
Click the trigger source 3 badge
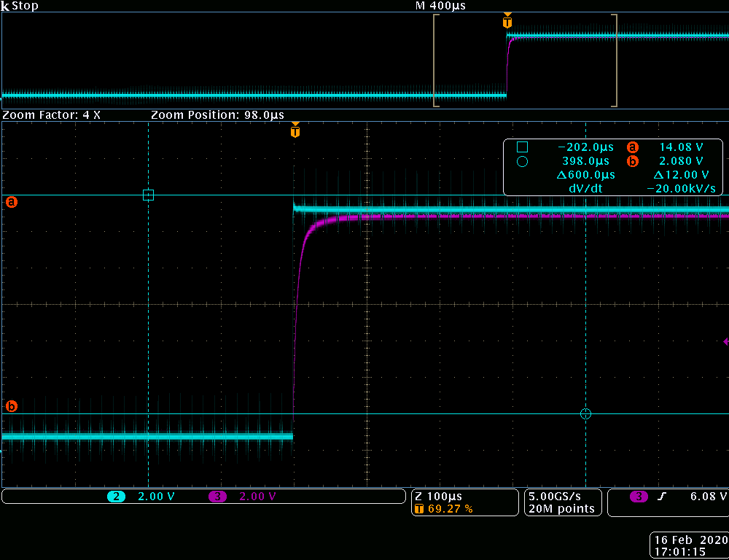tap(639, 497)
